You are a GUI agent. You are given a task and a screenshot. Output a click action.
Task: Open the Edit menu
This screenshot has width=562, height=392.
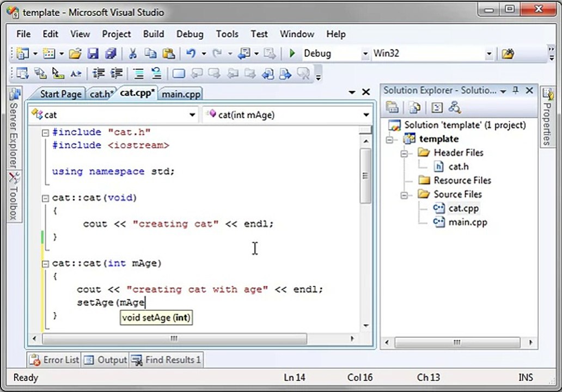point(50,34)
